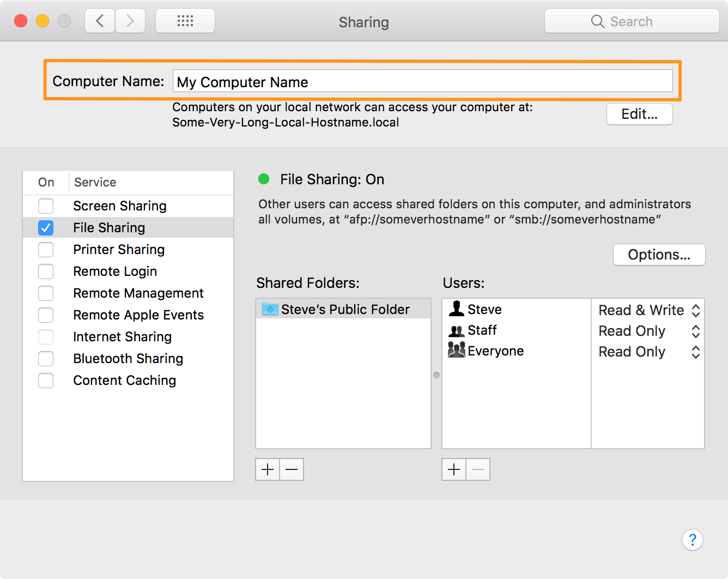Screen dimensions: 728x579
Task: Select Steve's Public Folder in Shared Folders
Action: 343,309
